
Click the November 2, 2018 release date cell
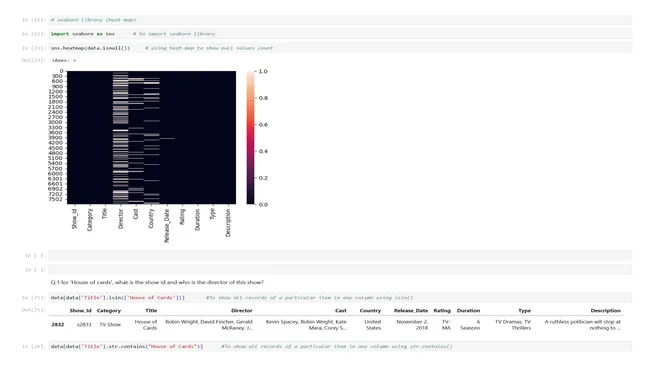(412, 325)
